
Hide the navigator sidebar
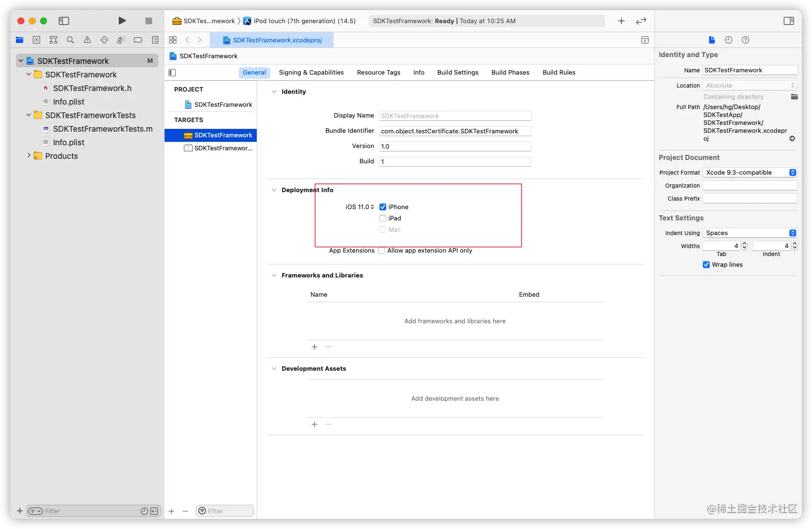[64, 21]
